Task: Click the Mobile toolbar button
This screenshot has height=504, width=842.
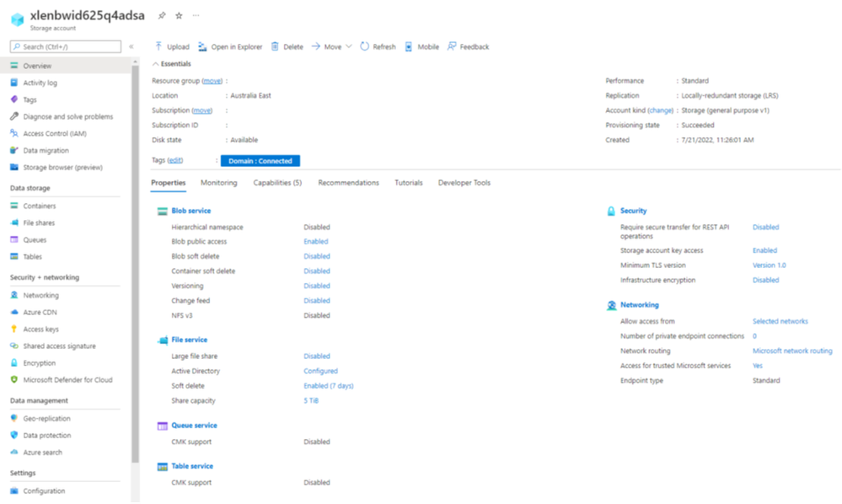Action: 421,46
